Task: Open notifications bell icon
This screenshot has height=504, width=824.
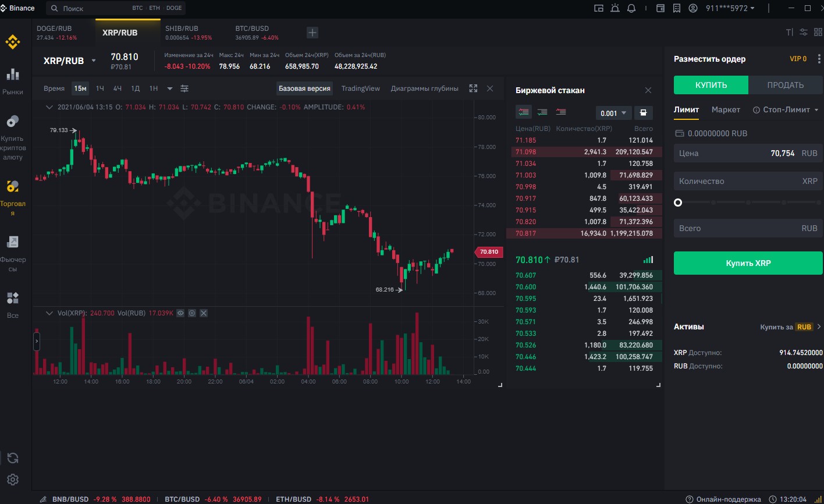Action: [x=631, y=8]
